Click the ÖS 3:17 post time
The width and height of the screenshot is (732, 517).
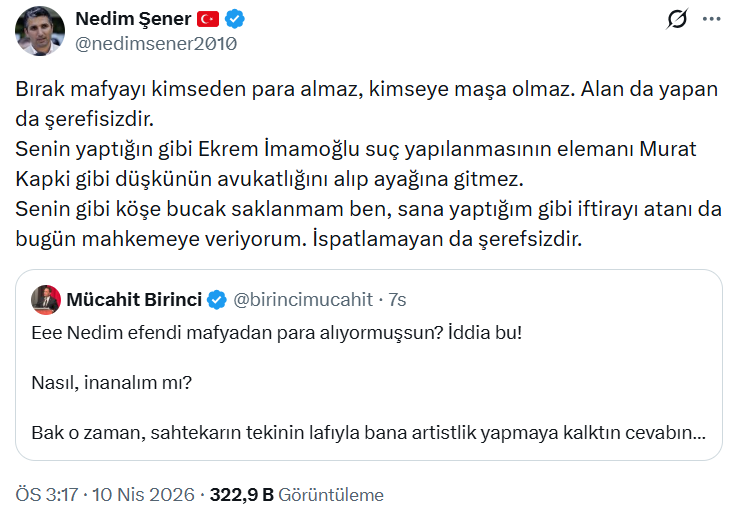(x=47, y=495)
